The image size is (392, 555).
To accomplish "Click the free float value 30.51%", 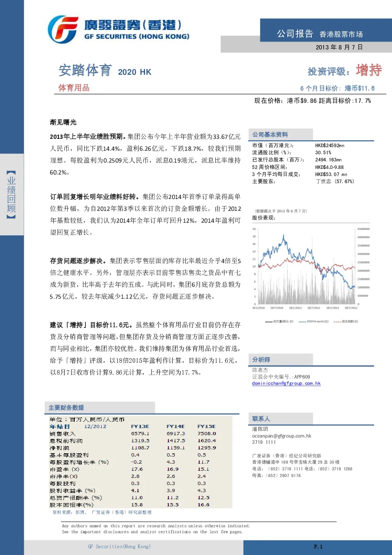I will point(323,153).
